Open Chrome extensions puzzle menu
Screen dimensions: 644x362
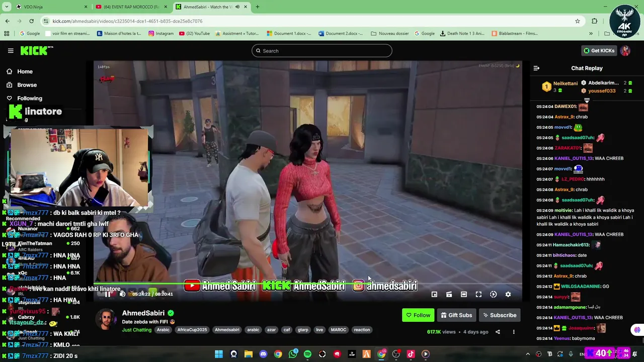pos(594,21)
